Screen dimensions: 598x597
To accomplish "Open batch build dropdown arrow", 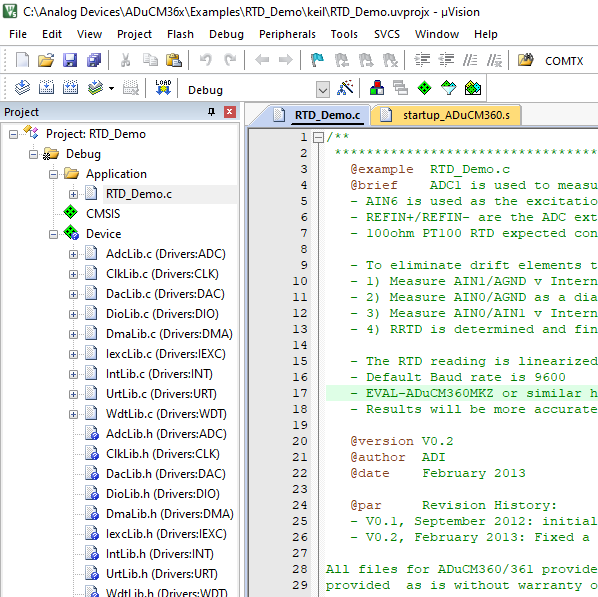I will click(111, 89).
